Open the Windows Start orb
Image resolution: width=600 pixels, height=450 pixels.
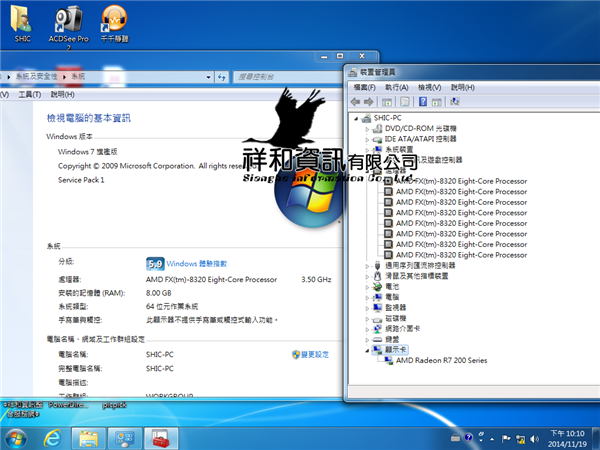tap(16, 439)
